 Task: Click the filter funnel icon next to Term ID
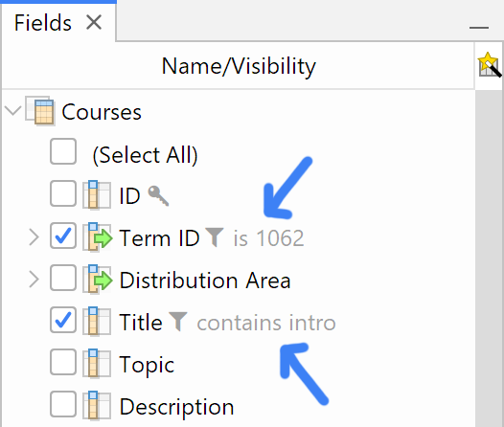point(215,237)
